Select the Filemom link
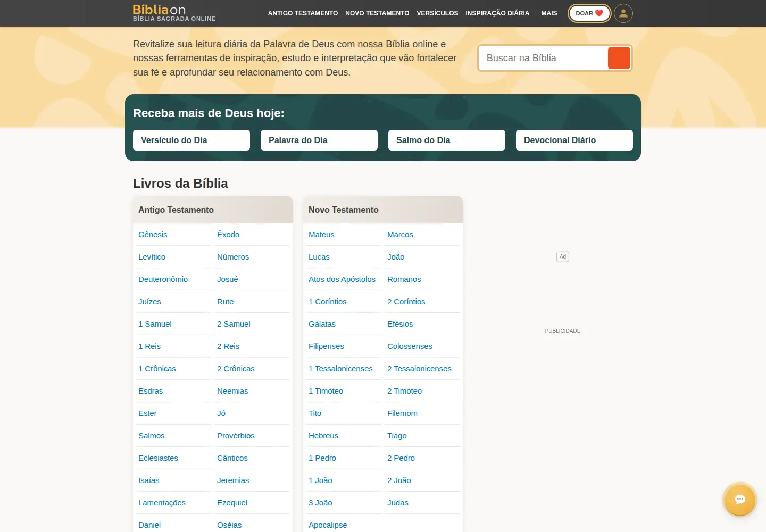The height and width of the screenshot is (532, 766). click(x=402, y=413)
